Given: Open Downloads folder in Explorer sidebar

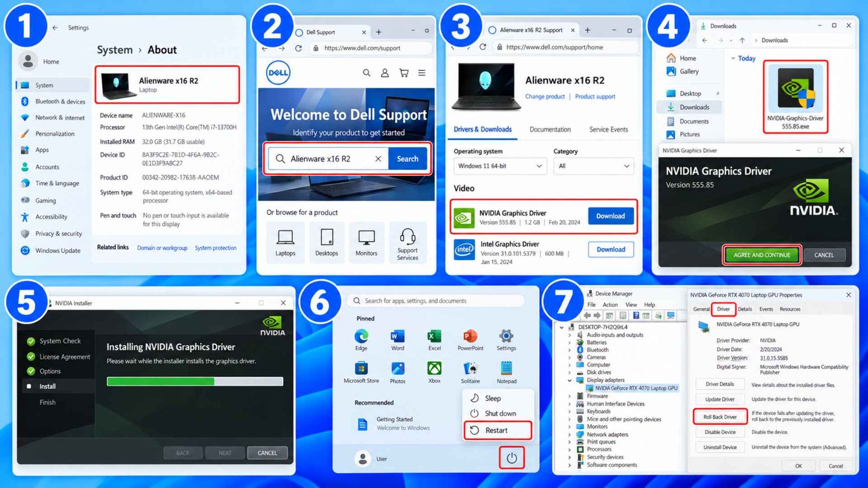Looking at the screenshot, I should 689,107.
